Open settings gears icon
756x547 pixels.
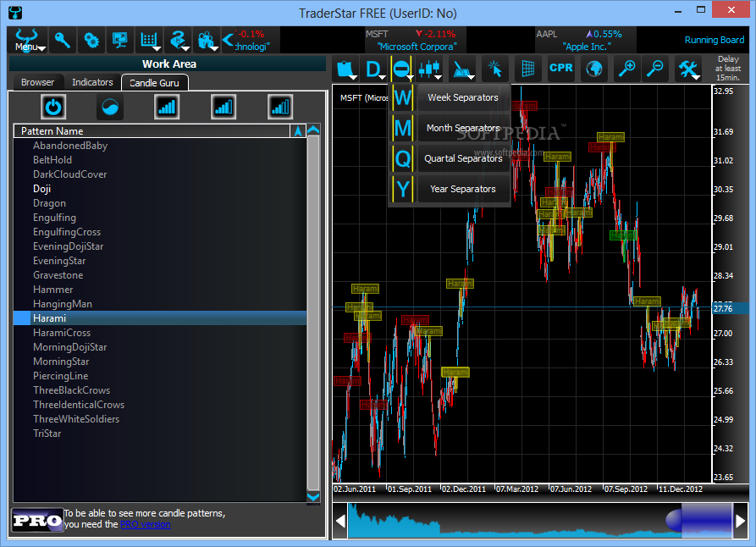[91, 40]
